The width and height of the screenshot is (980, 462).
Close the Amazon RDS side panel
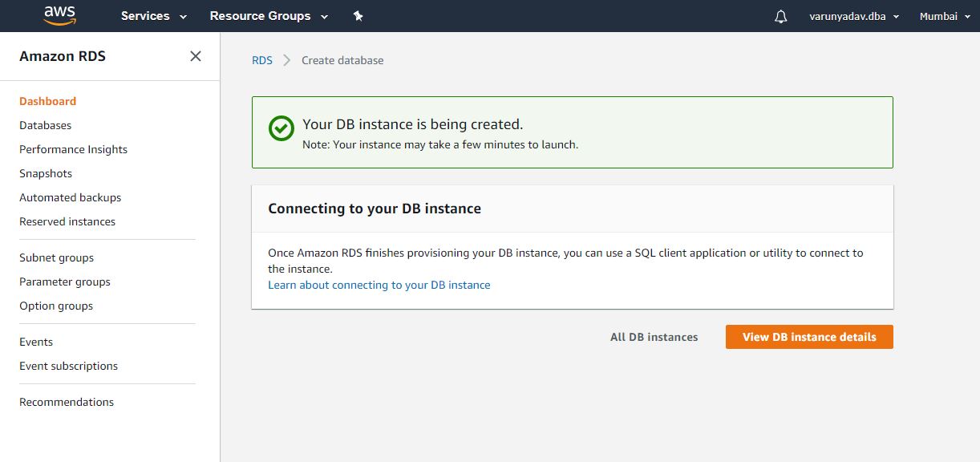[x=195, y=56]
